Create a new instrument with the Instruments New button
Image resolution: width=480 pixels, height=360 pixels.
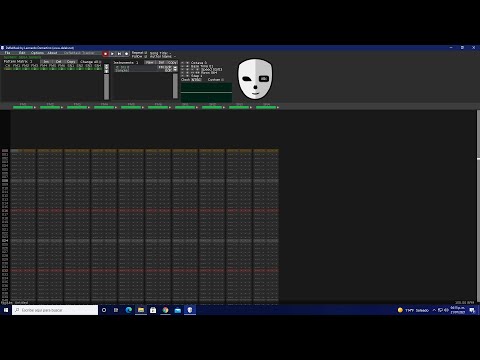150,62
